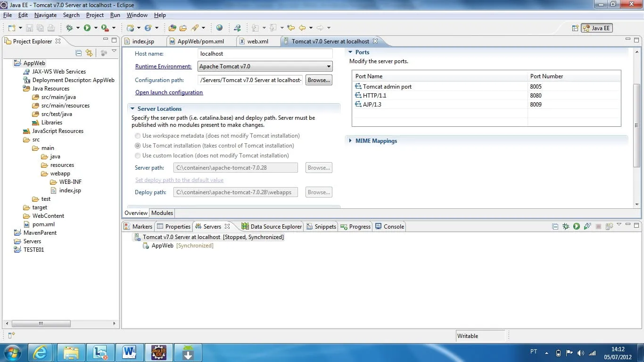Open the Console view tab
Screen dimensions: 644x362
point(390,227)
